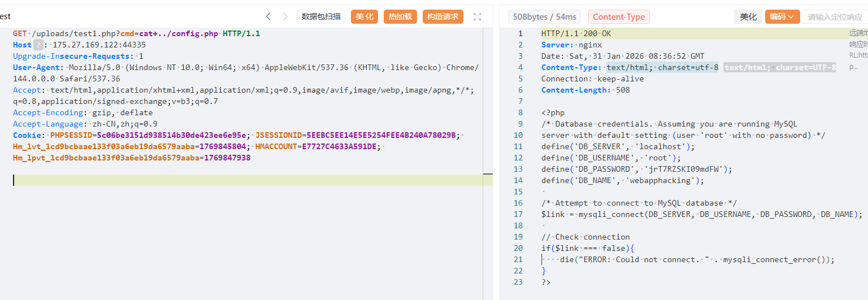Open the 编码 dropdown menu
868x300 pixels.
click(x=782, y=17)
